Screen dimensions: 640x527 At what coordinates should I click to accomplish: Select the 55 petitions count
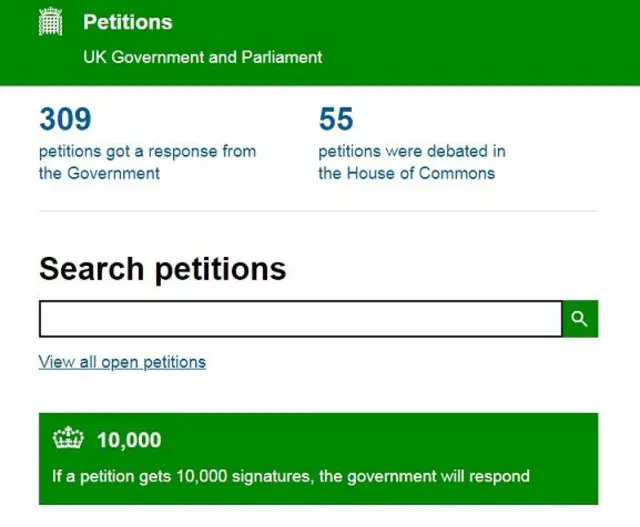(x=336, y=120)
